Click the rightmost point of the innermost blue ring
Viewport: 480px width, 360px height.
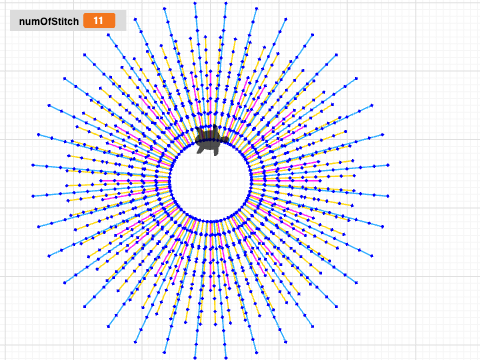point(251,180)
